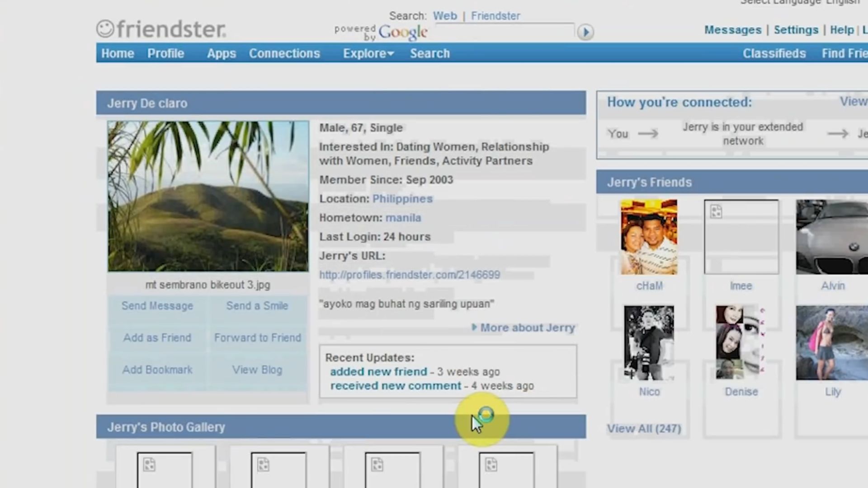Open the Explore dropdown menu
Screen dimensions: 868x488
click(x=368, y=53)
